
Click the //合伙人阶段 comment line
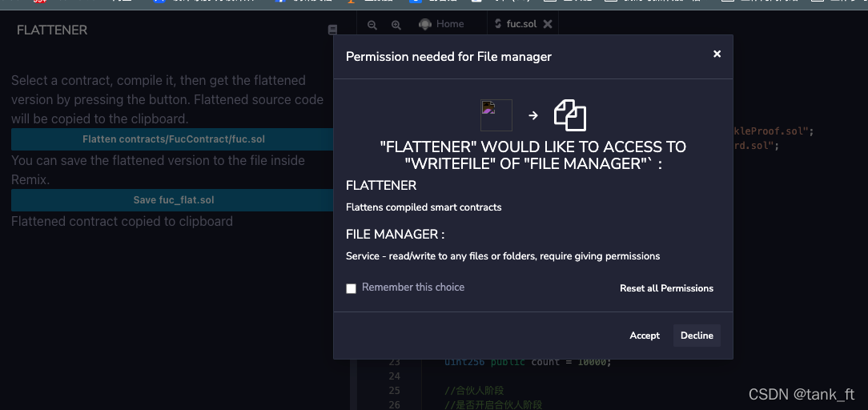[474, 391]
